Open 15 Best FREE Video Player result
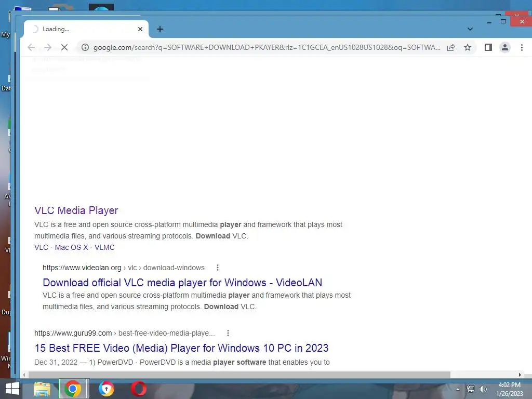 point(181,348)
